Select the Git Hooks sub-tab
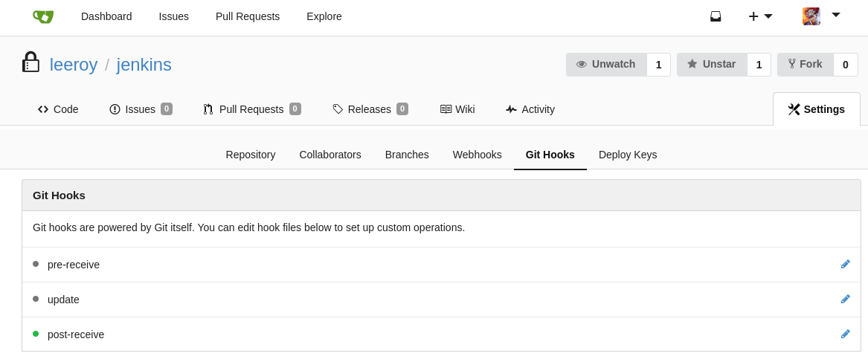The height and width of the screenshot is (359, 868). (550, 155)
